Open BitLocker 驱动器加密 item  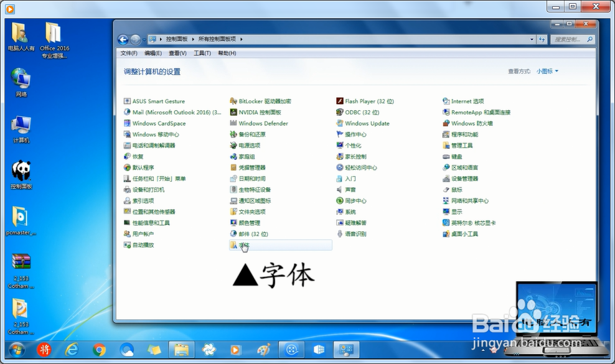point(260,101)
